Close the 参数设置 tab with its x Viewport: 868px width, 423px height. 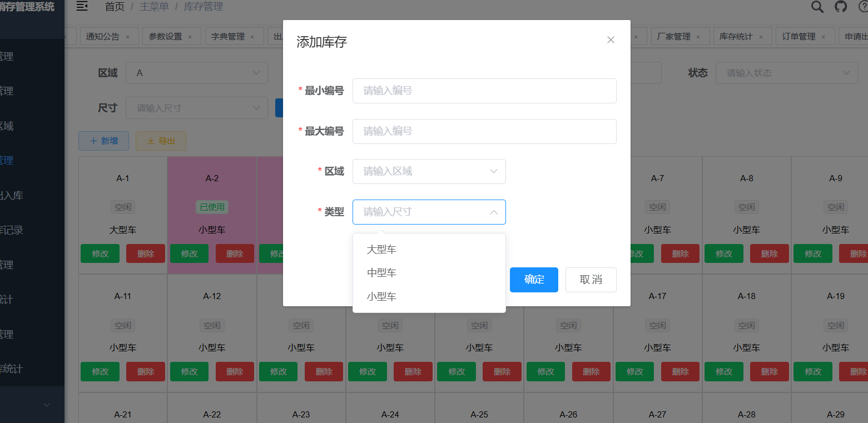190,37
